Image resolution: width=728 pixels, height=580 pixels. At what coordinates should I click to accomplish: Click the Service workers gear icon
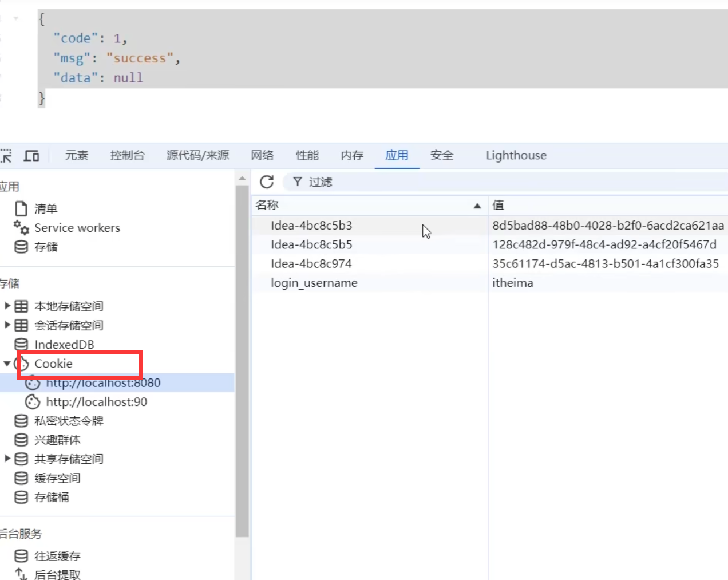coord(21,228)
